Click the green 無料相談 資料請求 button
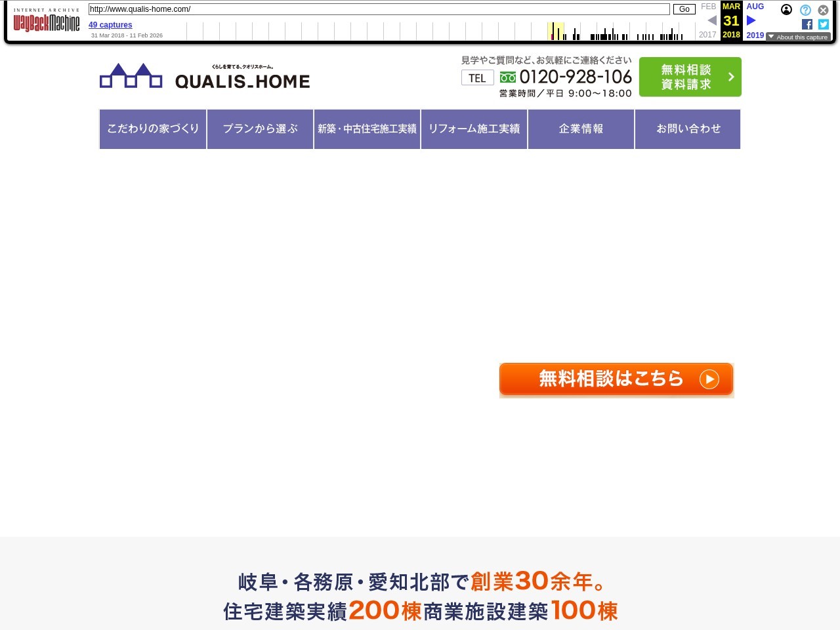Viewport: 840px width, 630px height. [690, 77]
